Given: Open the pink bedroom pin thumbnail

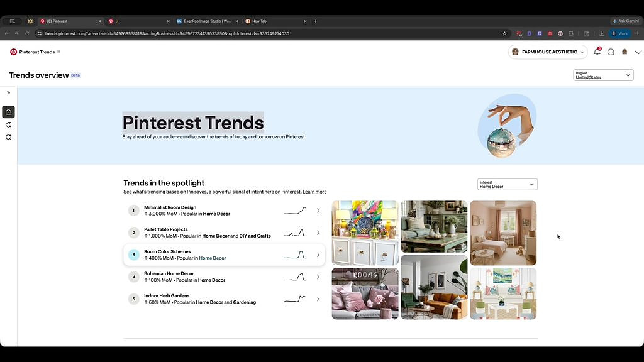Looking at the screenshot, I should pos(503,233).
